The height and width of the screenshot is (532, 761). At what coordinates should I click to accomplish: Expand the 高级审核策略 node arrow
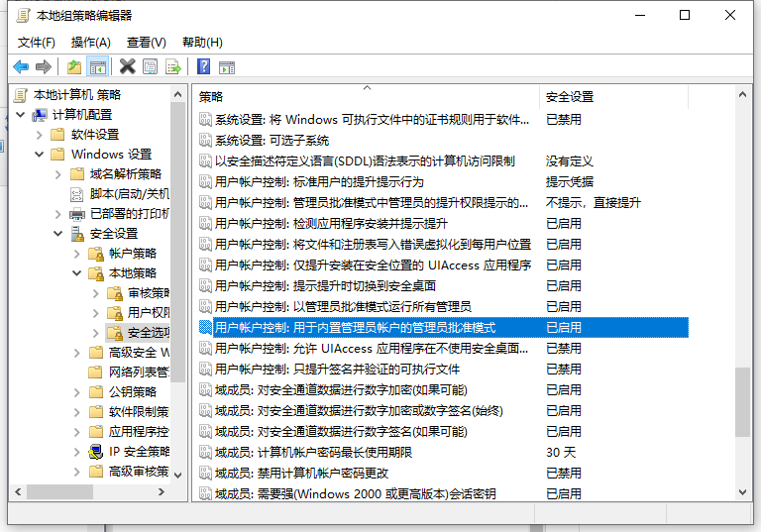pyautogui.click(x=76, y=472)
